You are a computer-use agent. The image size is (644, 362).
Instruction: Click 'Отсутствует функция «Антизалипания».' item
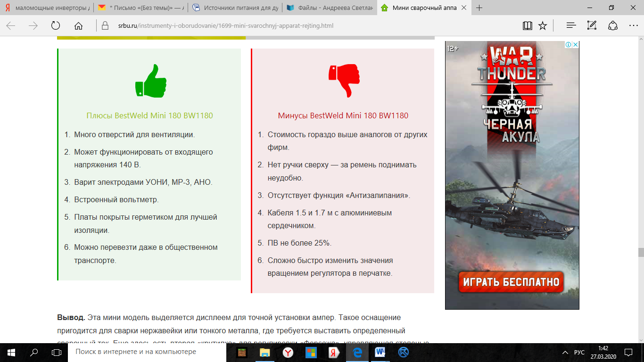[339, 195]
